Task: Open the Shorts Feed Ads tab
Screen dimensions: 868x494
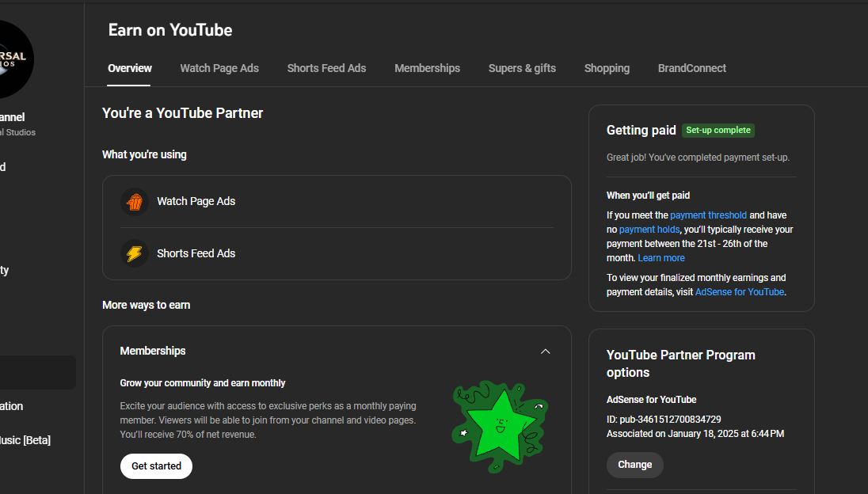Action: (x=326, y=69)
